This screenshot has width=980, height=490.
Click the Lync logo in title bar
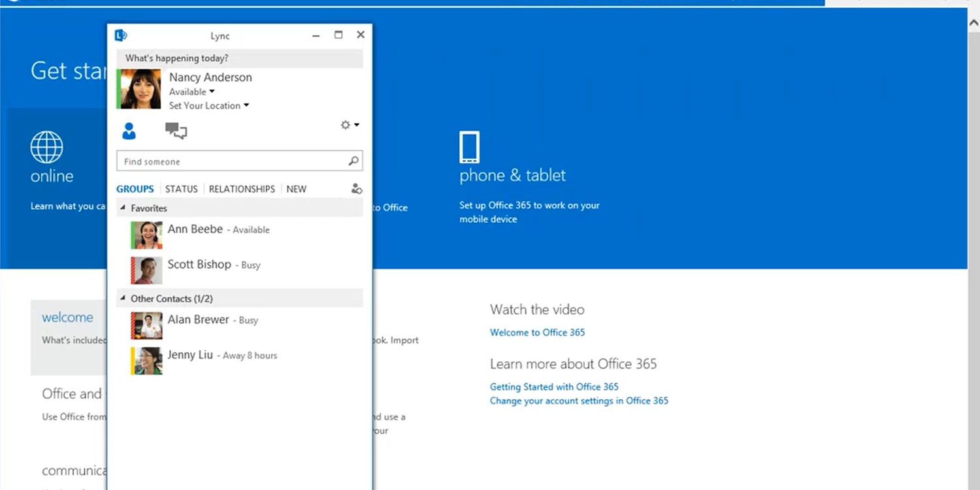(120, 35)
